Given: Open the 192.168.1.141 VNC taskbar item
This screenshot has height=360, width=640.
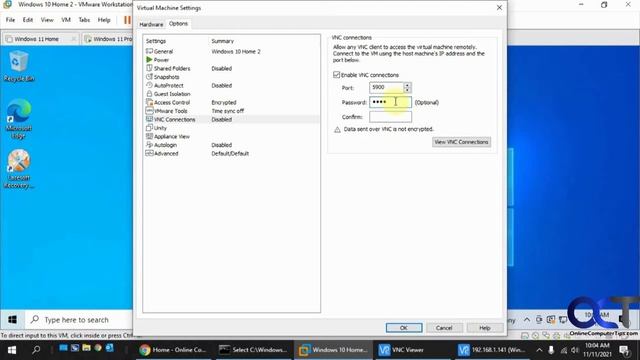Looking at the screenshot, I should click(492, 350).
